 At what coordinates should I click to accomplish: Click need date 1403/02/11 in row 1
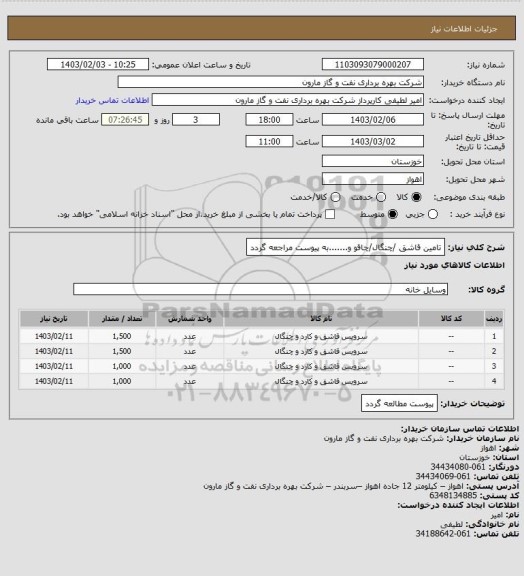click(54, 336)
